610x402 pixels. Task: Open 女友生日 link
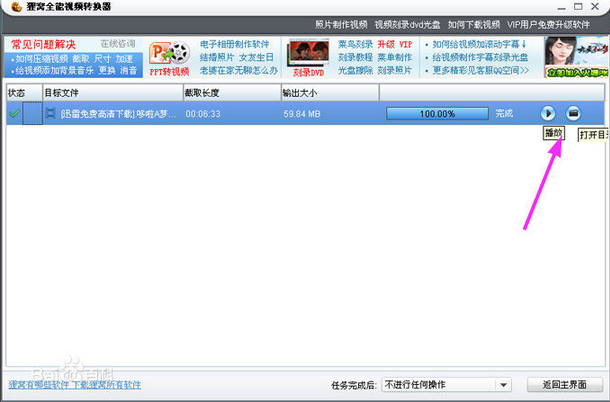pyautogui.click(x=256, y=57)
